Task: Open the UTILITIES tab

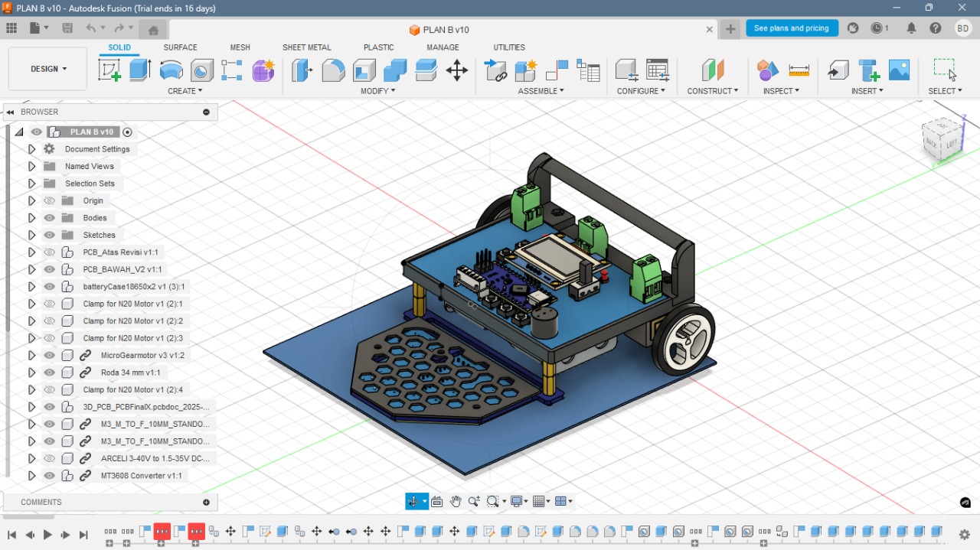Action: tap(509, 47)
